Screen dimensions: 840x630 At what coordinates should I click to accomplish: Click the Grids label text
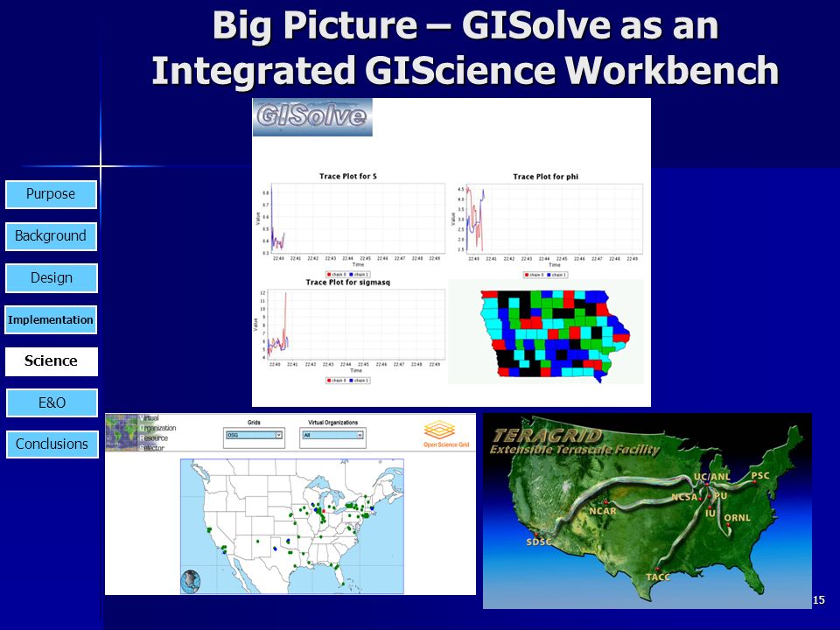[x=254, y=423]
